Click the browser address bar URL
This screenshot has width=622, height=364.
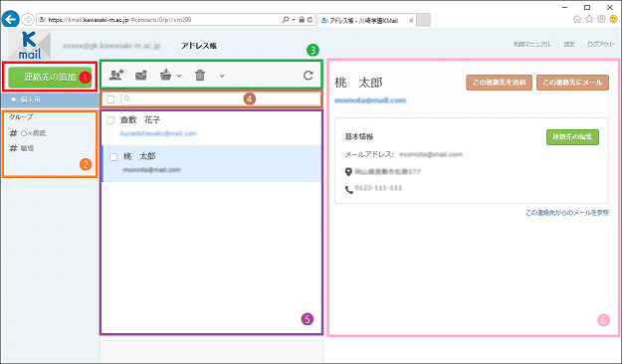tap(119, 20)
